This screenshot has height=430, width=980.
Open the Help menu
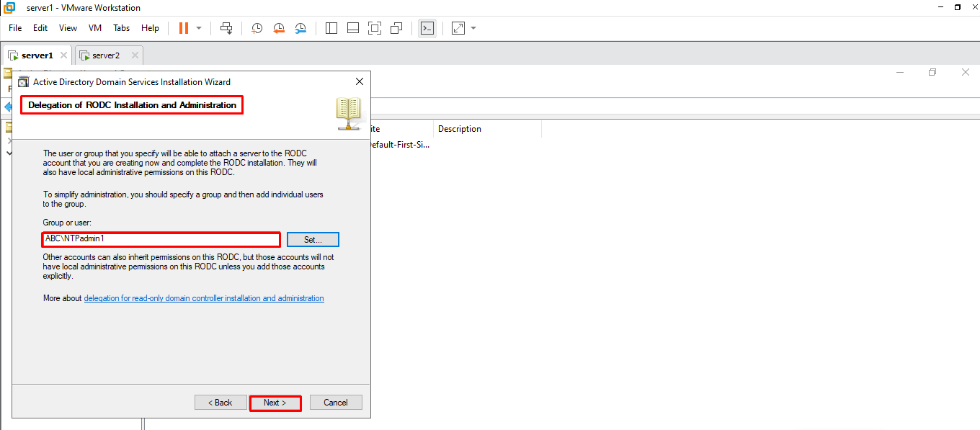pos(150,28)
